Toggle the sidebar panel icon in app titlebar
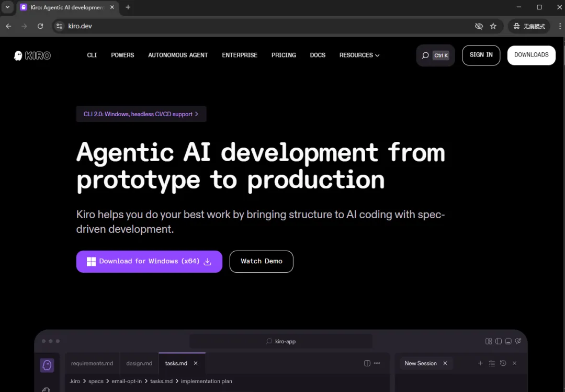 [x=499, y=341]
